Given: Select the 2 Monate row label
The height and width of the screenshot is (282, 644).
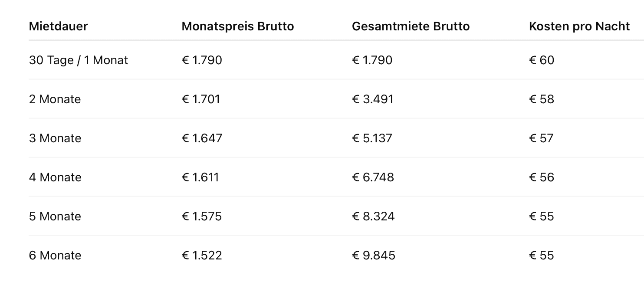Looking at the screenshot, I should coord(55,99).
